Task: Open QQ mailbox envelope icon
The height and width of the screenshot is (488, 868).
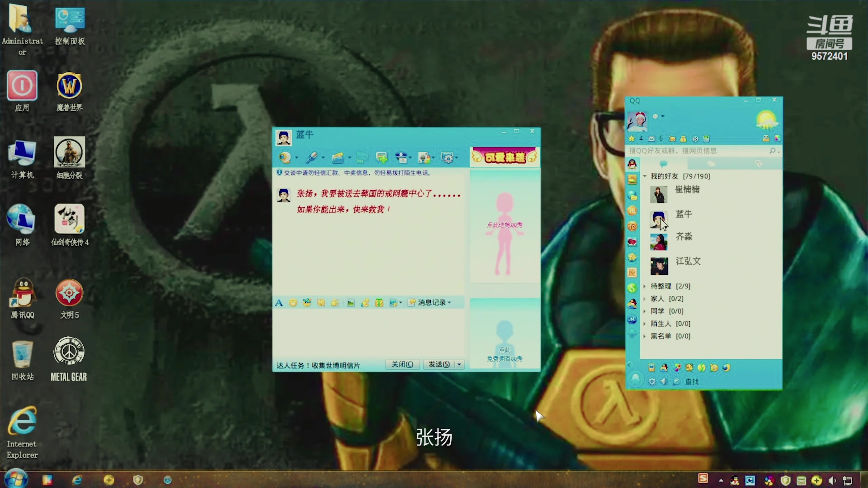Action: (651, 139)
